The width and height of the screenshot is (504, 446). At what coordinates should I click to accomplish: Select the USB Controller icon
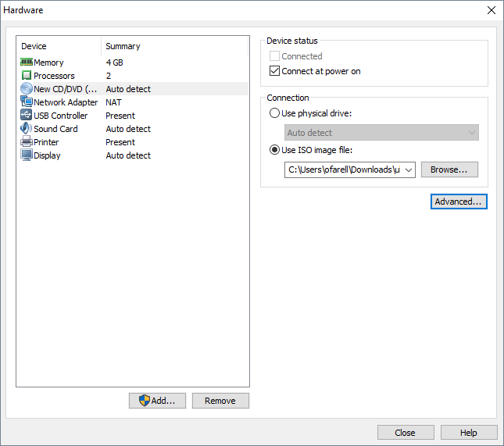[26, 116]
